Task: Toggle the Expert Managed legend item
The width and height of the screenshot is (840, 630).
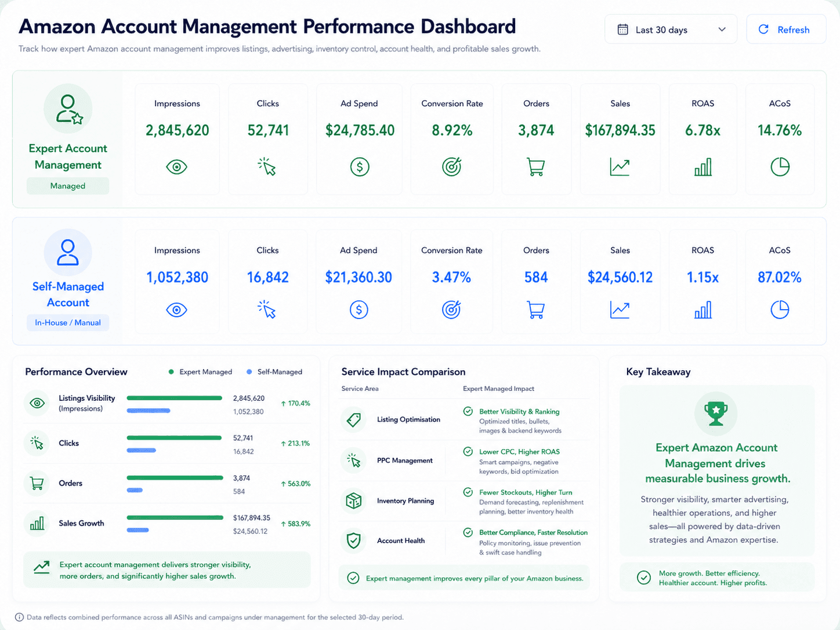Action: coord(200,372)
